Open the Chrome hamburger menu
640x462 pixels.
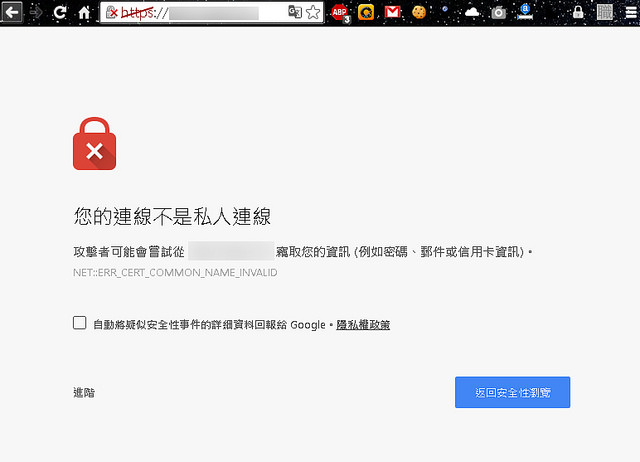coord(630,13)
